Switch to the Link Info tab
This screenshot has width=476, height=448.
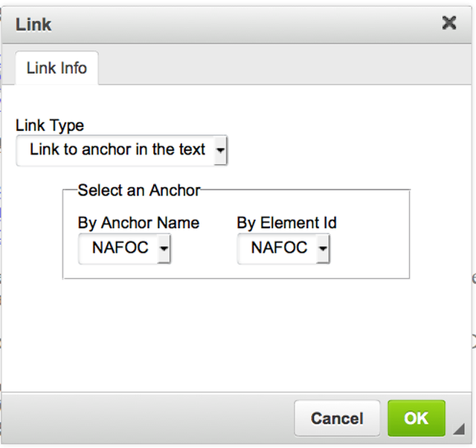click(57, 68)
